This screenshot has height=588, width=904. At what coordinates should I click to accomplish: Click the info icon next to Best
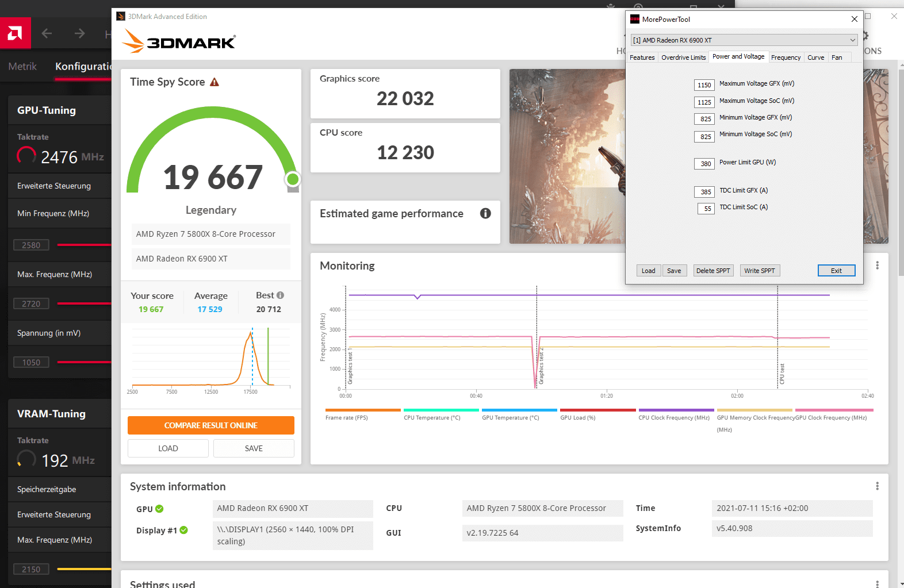pos(280,295)
